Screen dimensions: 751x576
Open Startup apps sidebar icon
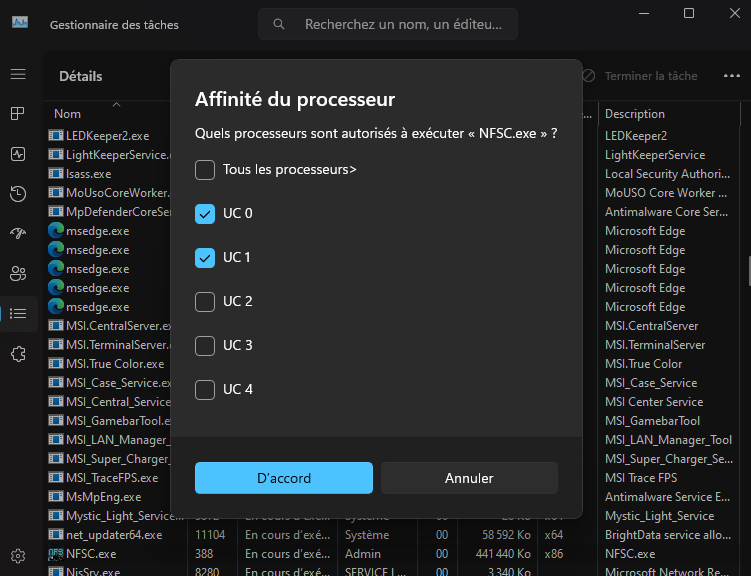pos(18,233)
